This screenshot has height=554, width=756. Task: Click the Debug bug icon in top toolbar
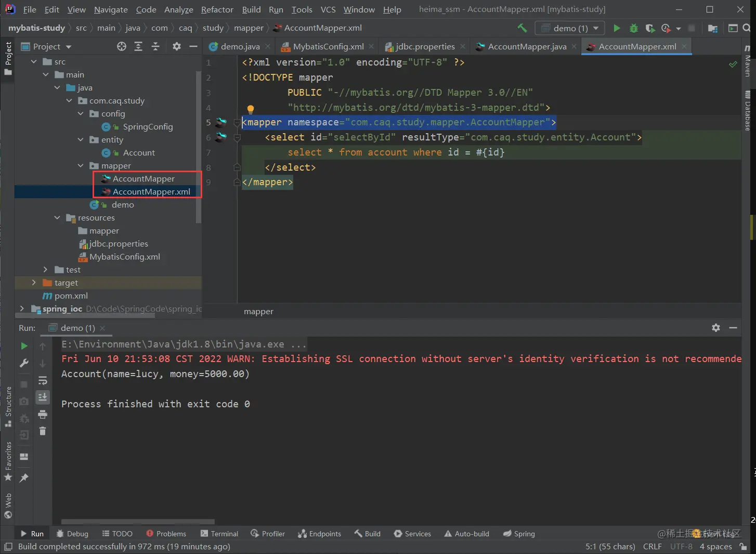633,28
